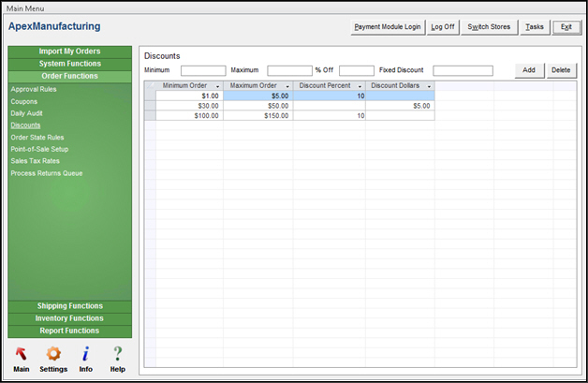Click the Delete discount button
Screen dimensions: 588x383
[561, 70]
